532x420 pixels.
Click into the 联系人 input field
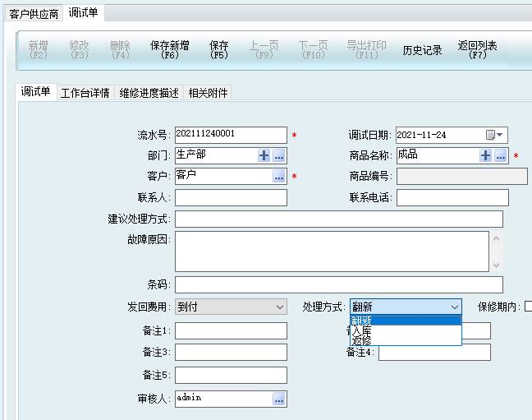click(231, 197)
